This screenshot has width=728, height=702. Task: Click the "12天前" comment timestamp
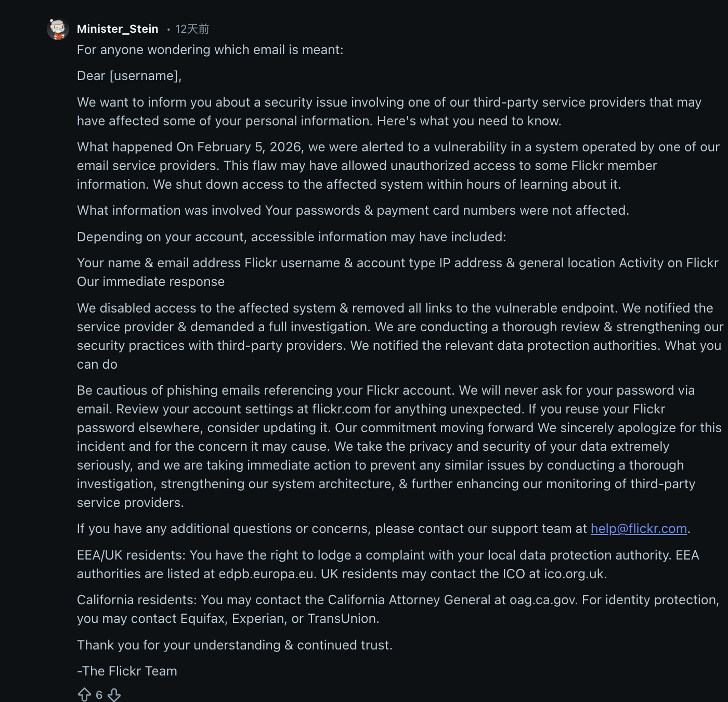pos(192,29)
